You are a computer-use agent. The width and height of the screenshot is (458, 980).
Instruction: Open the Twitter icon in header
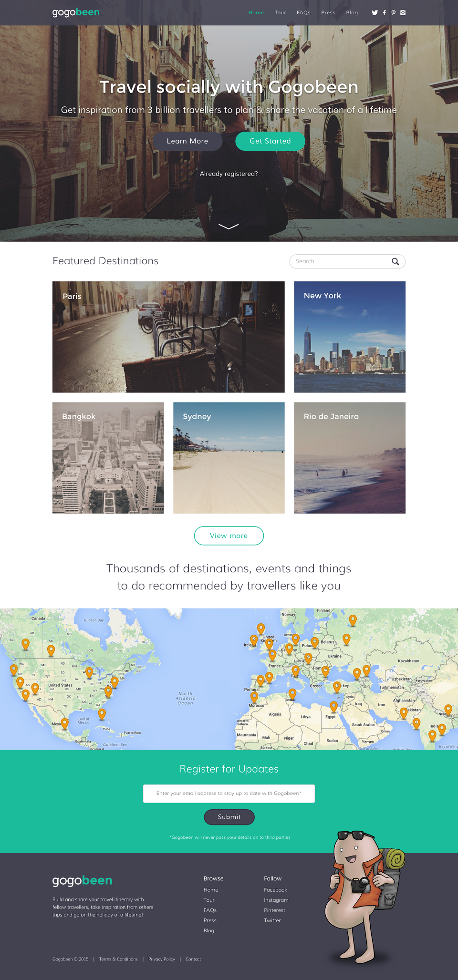pos(375,13)
